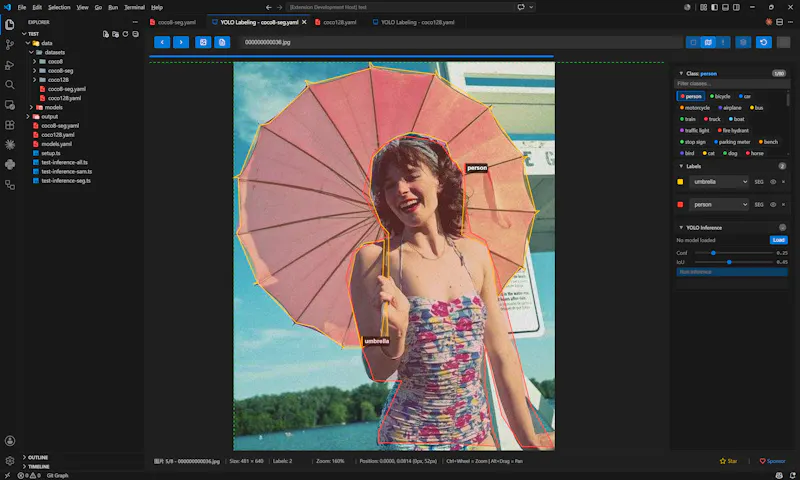Screen dimensions: 800x480
Task: Click the blue reset/undo circular arrow button
Action: (x=764, y=42)
